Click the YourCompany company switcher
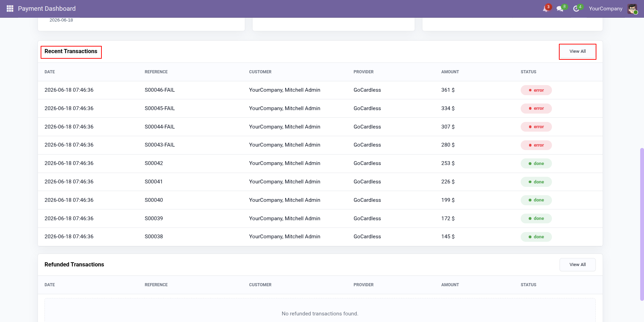 tap(605, 9)
